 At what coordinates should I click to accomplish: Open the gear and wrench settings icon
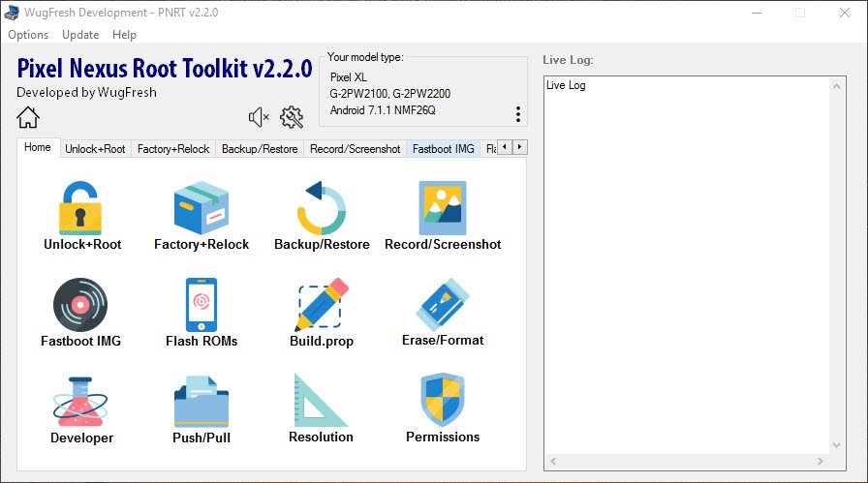tap(292, 117)
